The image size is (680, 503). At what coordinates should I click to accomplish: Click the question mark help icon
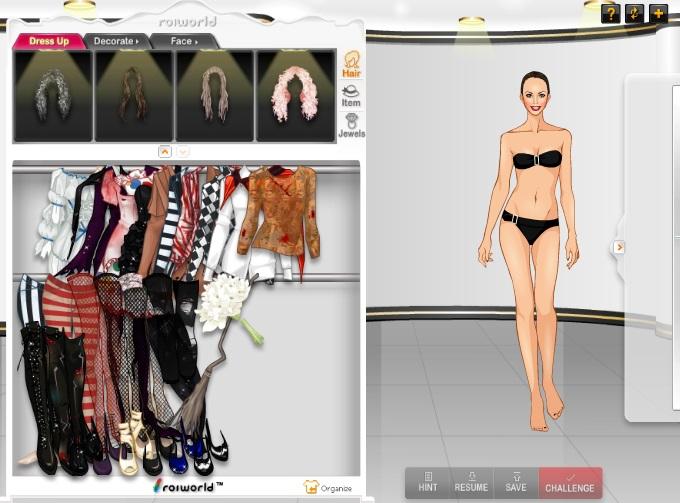611,13
